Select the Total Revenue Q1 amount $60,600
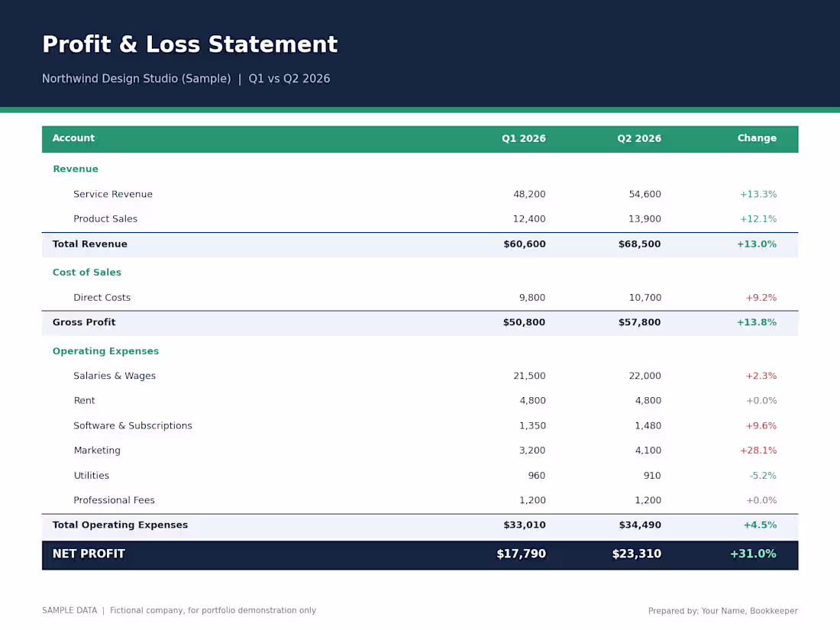Viewport: 840px width, 630px height. [525, 244]
